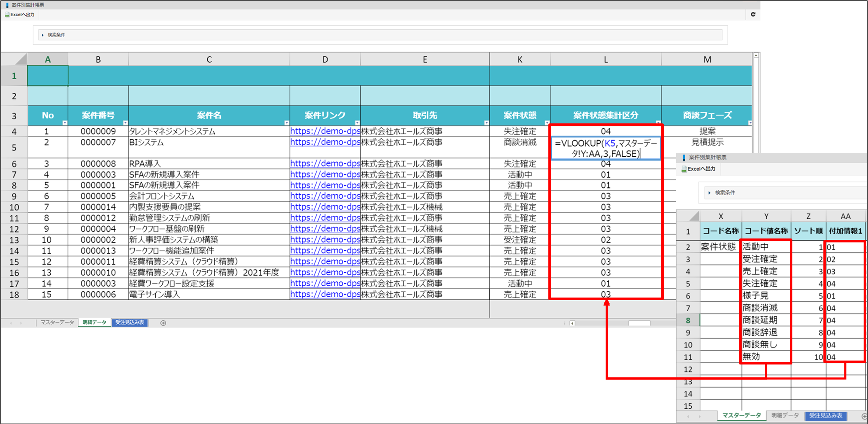Image resolution: width=868 pixels, height=424 pixels.
Task: Click ソート順 header cell in マスターデータ
Action: pos(808,231)
